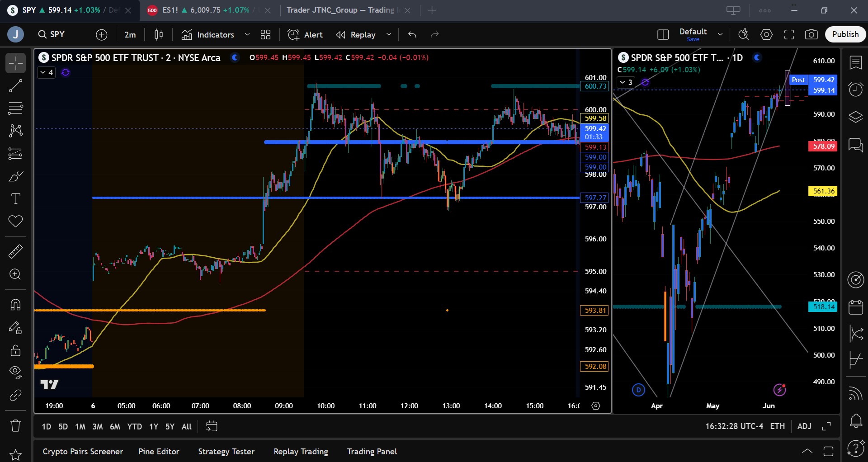
Task: Set the range to YTD
Action: tap(135, 427)
